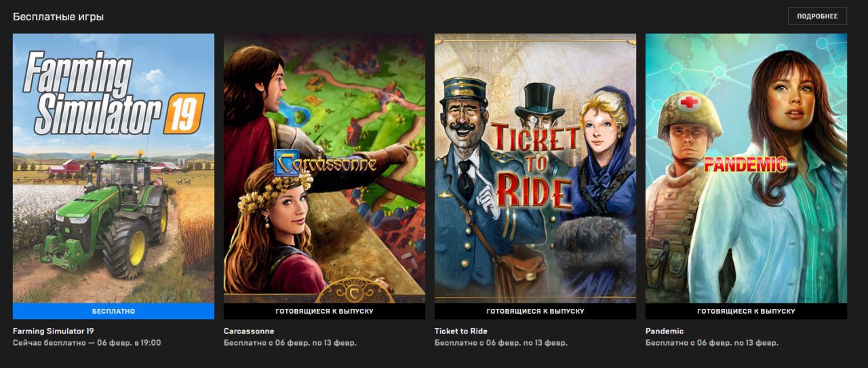Screen dimensions: 868x368
Task: Click the ПОДРОБНЕЕ button
Action: tap(817, 16)
